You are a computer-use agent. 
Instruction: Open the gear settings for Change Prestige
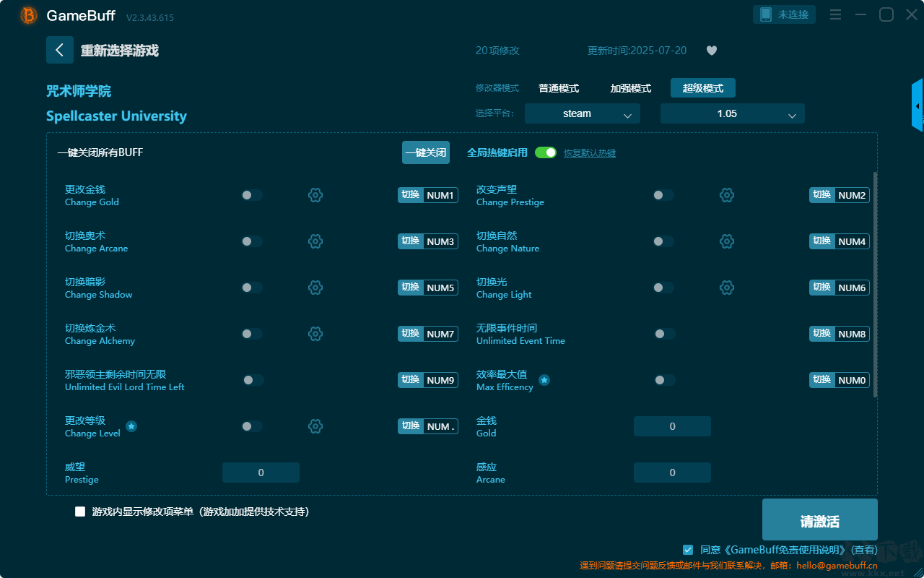[727, 195]
